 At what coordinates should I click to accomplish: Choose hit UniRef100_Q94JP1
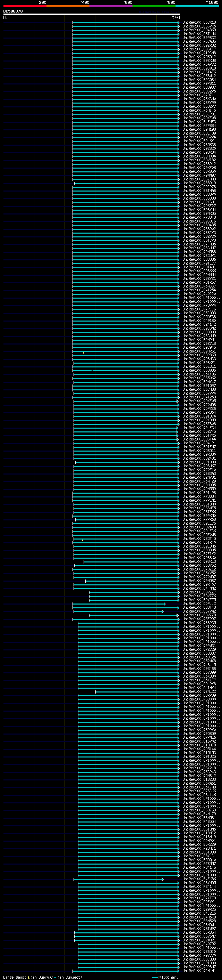(x=199, y=443)
